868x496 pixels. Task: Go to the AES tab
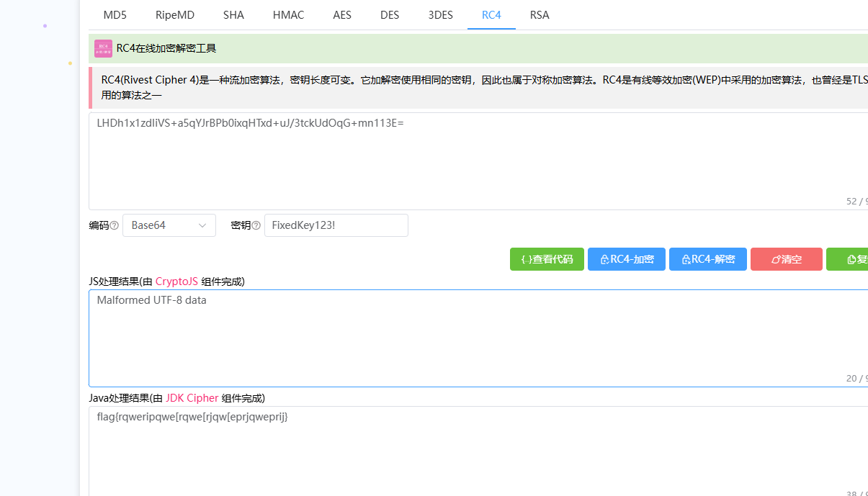342,15
